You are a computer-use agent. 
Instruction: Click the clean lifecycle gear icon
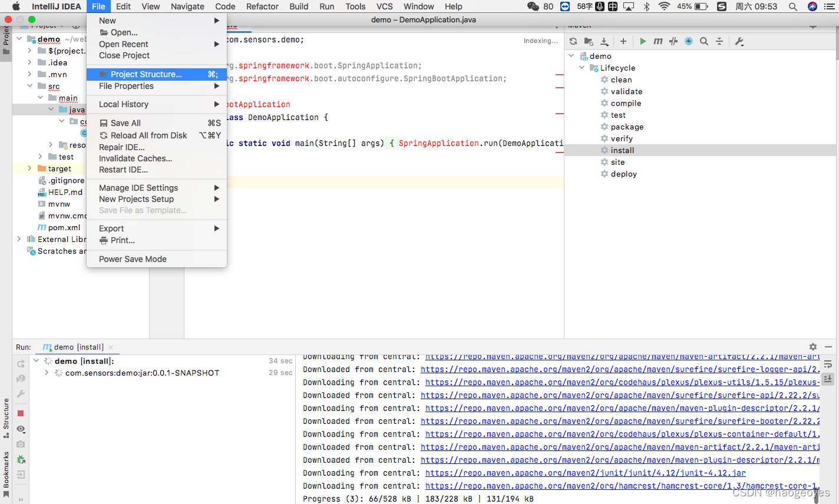click(x=605, y=79)
